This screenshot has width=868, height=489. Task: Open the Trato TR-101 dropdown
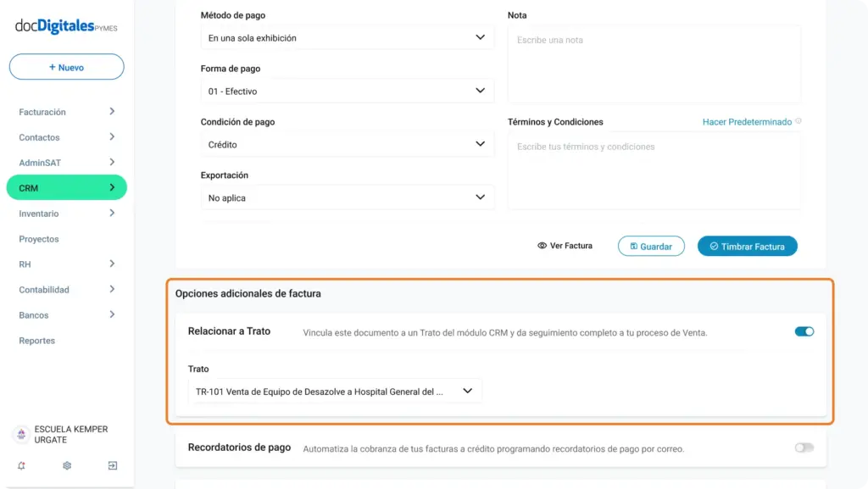[335, 391]
